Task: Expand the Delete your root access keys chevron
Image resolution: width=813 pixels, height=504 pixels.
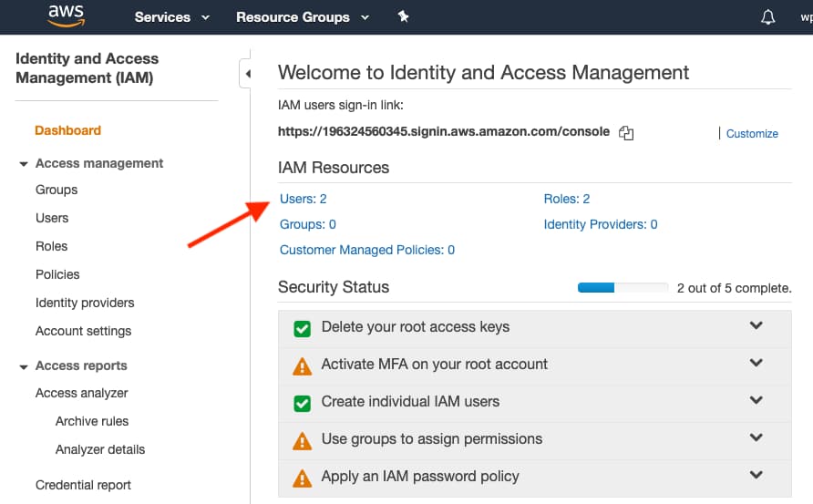Action: point(756,325)
